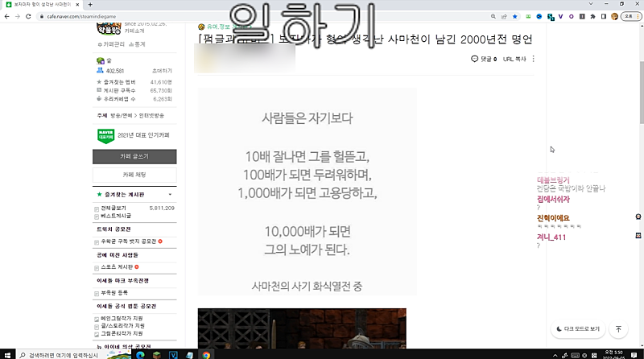
Task: Open 우왁굳 구독 뱃지 공모전 board
Action: coord(129,241)
